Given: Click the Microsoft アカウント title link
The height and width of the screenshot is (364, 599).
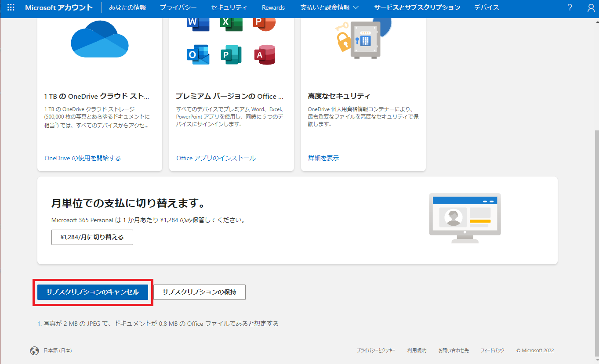Looking at the screenshot, I should (59, 7).
